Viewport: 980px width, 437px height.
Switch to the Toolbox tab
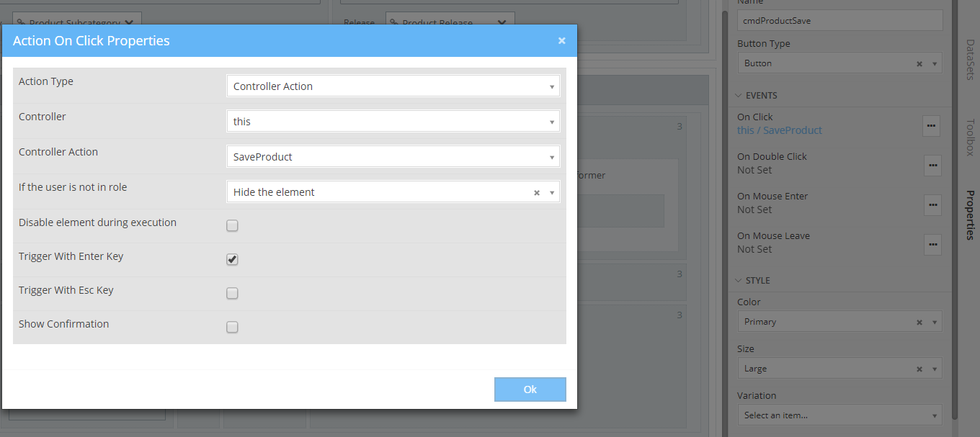tap(970, 137)
